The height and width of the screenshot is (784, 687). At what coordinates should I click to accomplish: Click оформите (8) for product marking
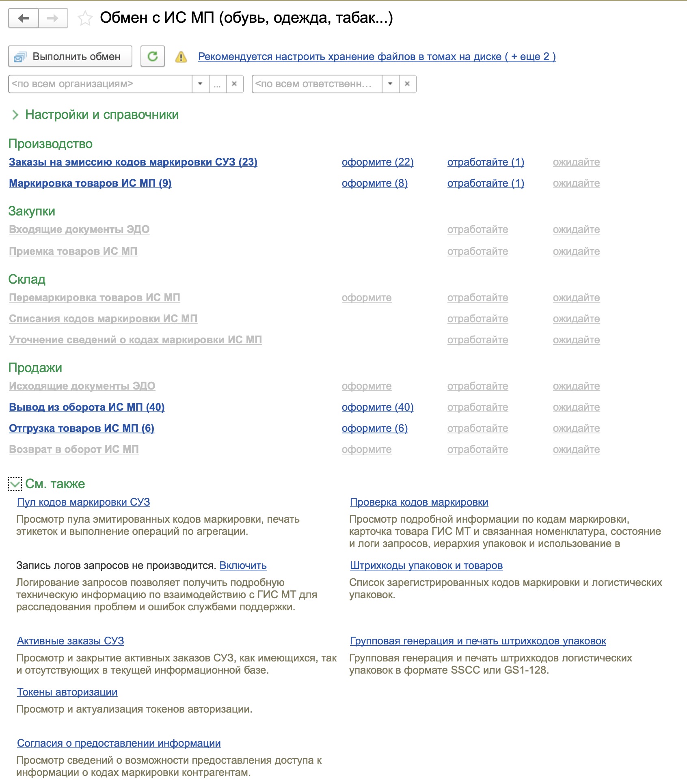coord(375,183)
